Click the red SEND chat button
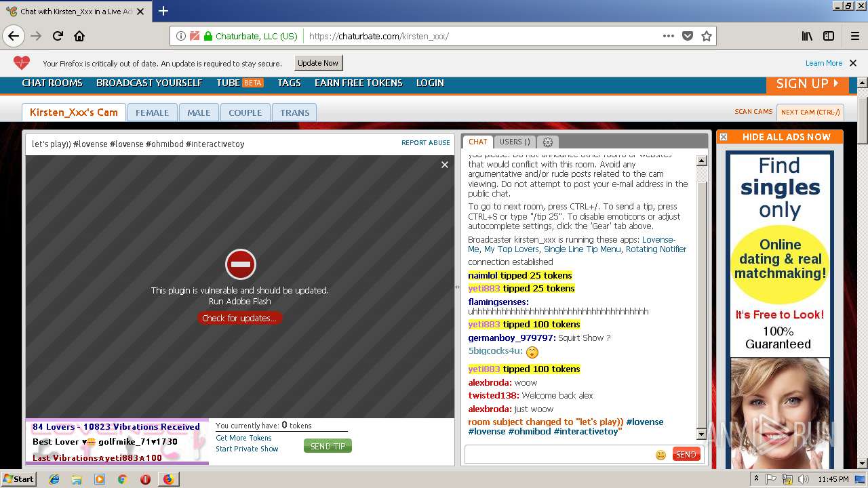Screen dimensions: 868x488 pos(686,455)
